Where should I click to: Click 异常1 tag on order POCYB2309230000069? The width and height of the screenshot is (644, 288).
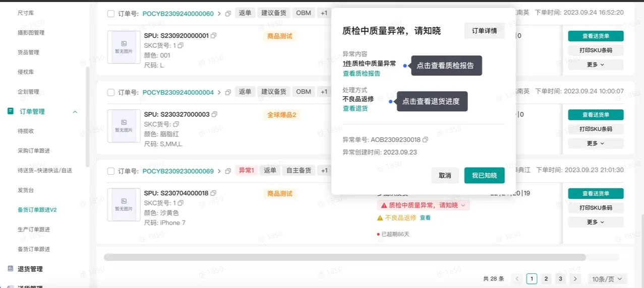246,171
